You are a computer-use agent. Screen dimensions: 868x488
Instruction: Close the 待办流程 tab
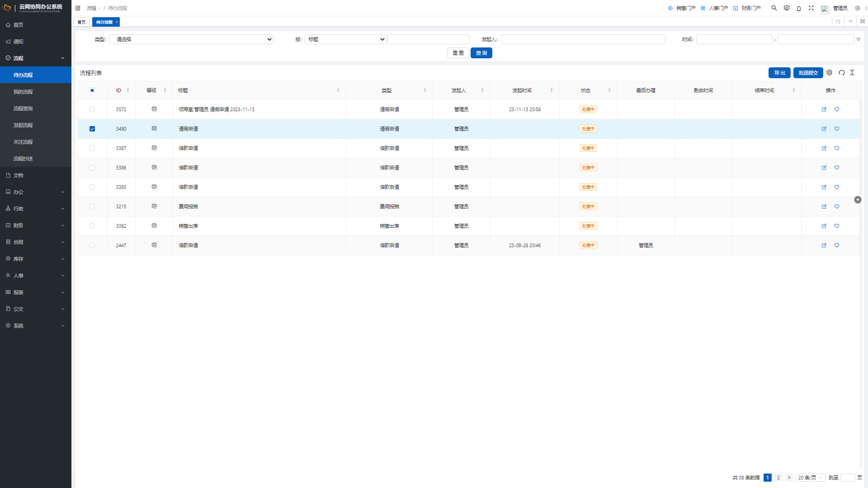117,22
